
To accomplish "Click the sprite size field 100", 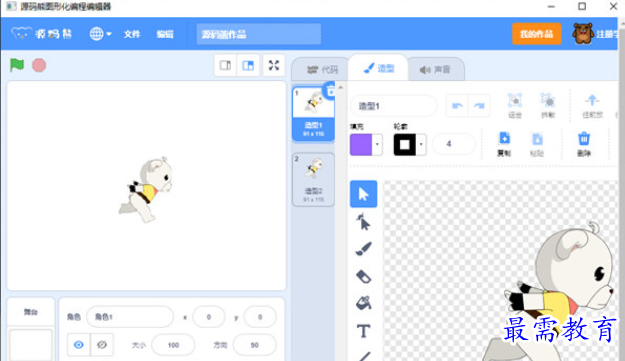I will coord(173,345).
